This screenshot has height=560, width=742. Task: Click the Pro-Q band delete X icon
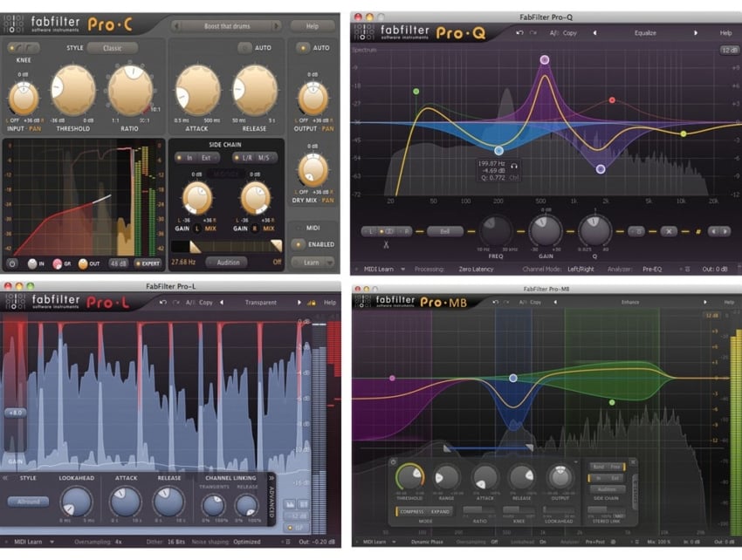point(669,231)
